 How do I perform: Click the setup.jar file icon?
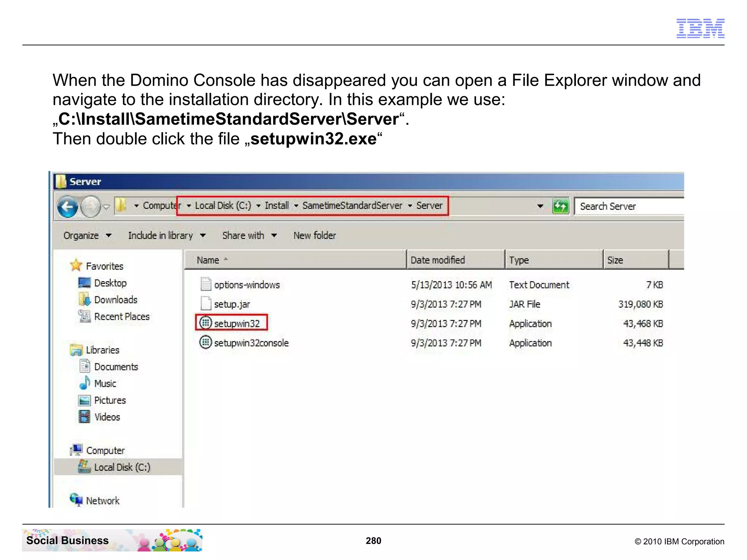(x=206, y=303)
